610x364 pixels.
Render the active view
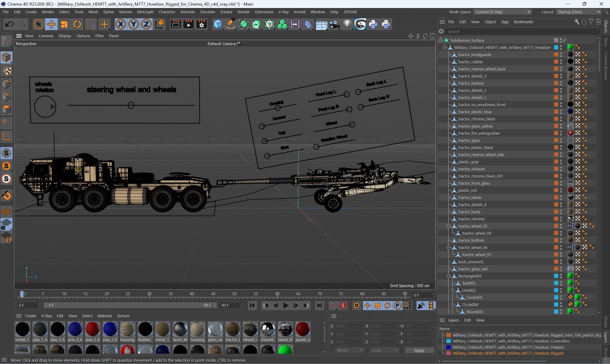coord(176,24)
